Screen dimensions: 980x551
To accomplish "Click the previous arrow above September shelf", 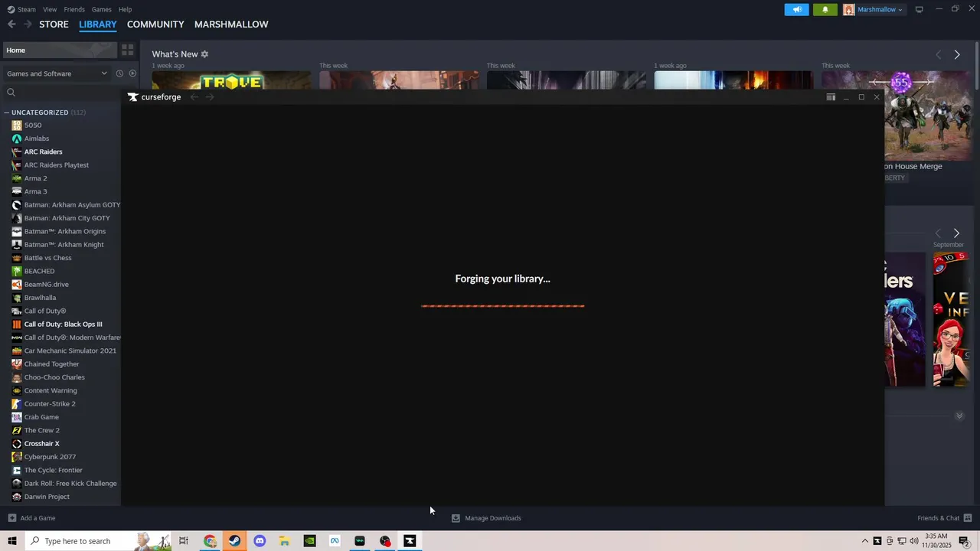I will pyautogui.click(x=938, y=233).
